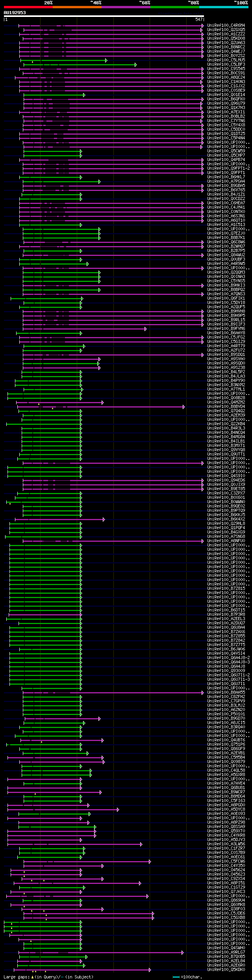Select the UniRef100_C6HEA7 label
The width and height of the screenshot is (252, 980).
226,203
